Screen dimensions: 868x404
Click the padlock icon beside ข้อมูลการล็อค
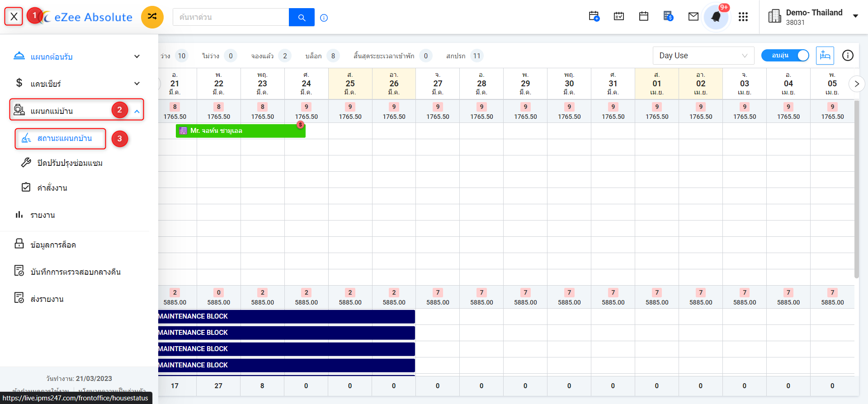coord(19,244)
